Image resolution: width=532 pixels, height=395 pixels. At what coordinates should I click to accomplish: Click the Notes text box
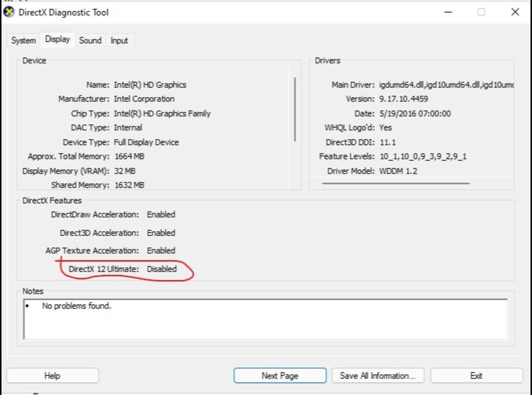[x=265, y=319]
